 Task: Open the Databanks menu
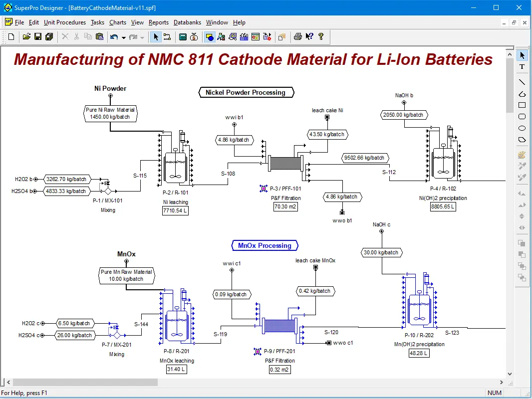(x=187, y=22)
